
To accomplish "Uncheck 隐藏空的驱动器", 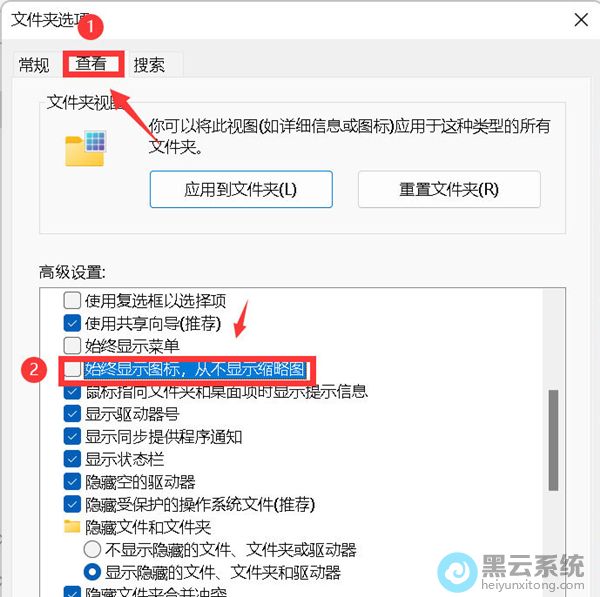I will [x=72, y=482].
